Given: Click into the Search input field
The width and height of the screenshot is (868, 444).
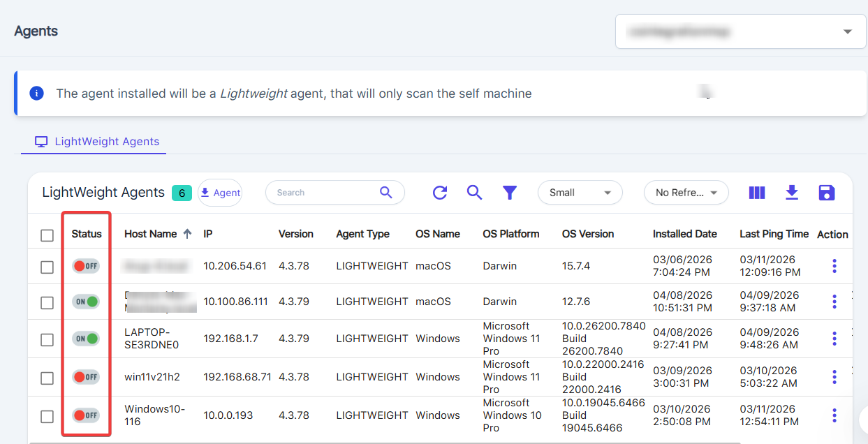Looking at the screenshot, I should [x=323, y=193].
